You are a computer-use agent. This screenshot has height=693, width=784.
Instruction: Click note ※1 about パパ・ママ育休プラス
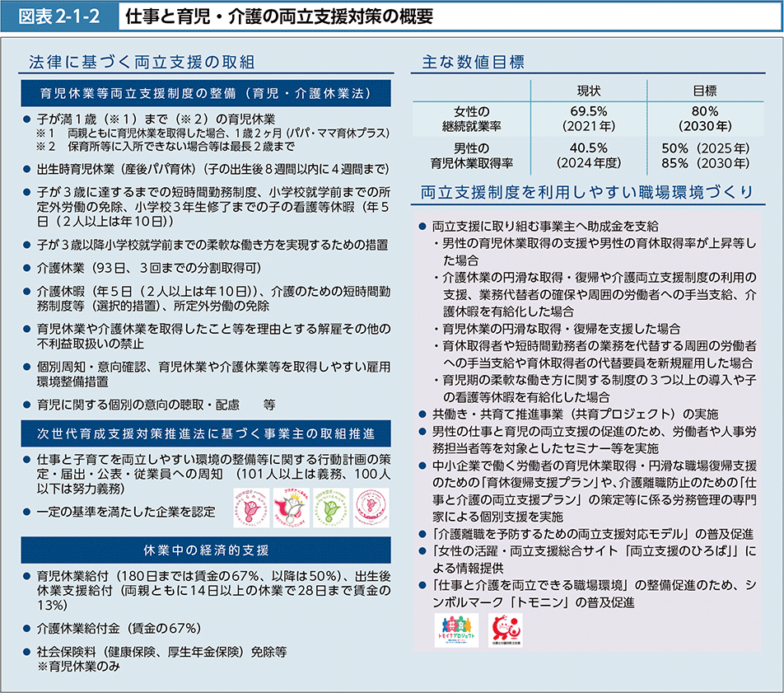pyautogui.click(x=212, y=133)
